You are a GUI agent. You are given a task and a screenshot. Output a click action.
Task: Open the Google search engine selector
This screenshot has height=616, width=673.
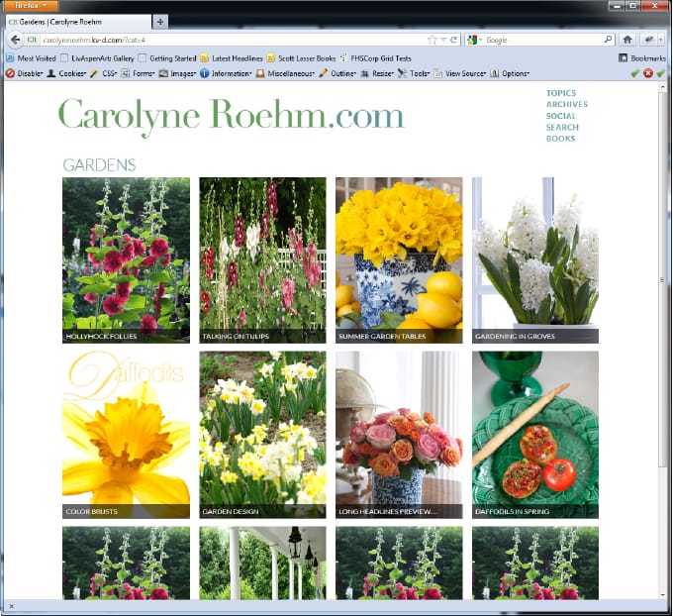475,40
